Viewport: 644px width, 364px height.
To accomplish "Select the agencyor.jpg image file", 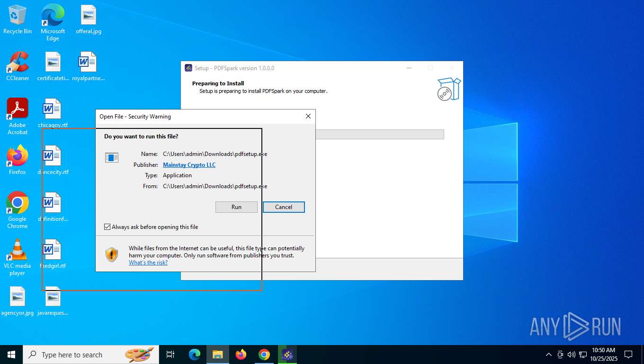I will [x=18, y=301].
